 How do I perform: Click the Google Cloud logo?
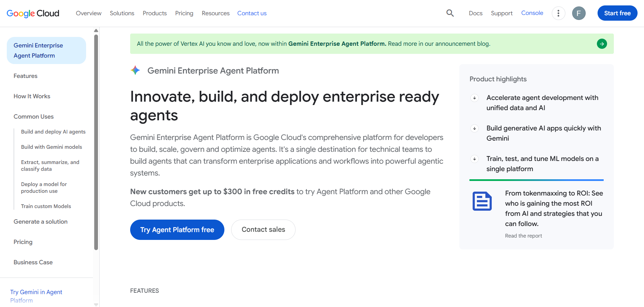(x=33, y=13)
